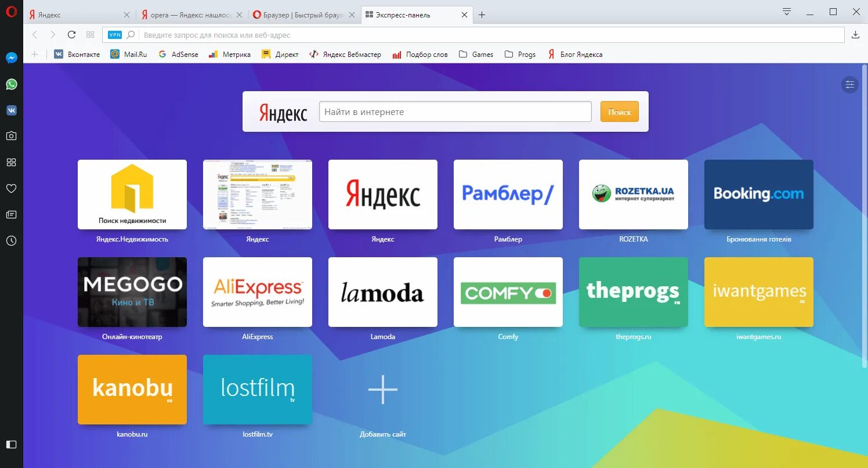
Task: Open the Яндекс logo speed dial tile
Action: tap(383, 195)
